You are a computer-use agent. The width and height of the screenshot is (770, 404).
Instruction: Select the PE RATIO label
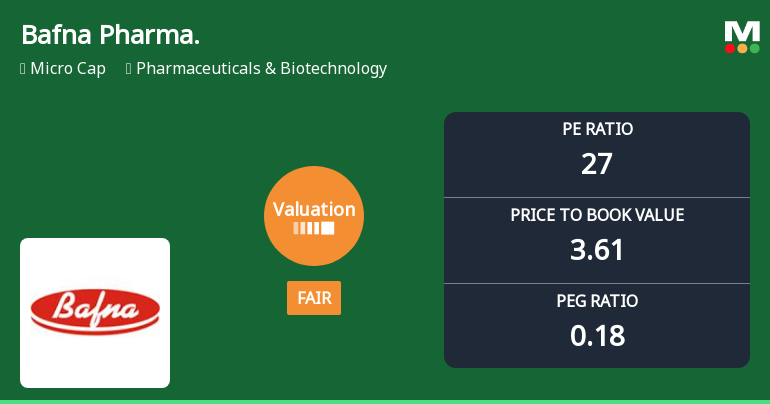[597, 129]
